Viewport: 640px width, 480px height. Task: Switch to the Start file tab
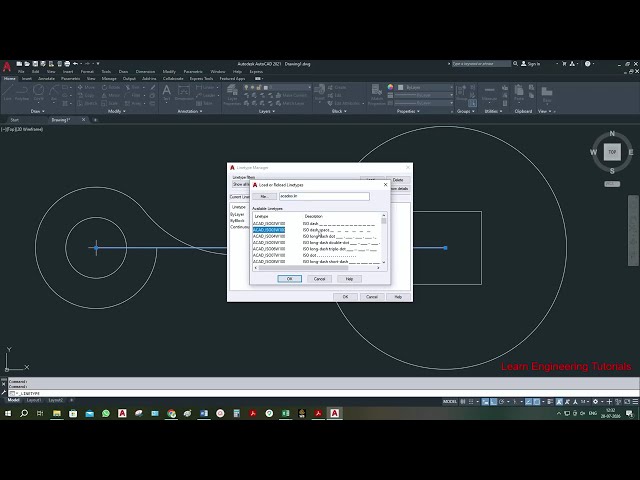pyautogui.click(x=15, y=120)
